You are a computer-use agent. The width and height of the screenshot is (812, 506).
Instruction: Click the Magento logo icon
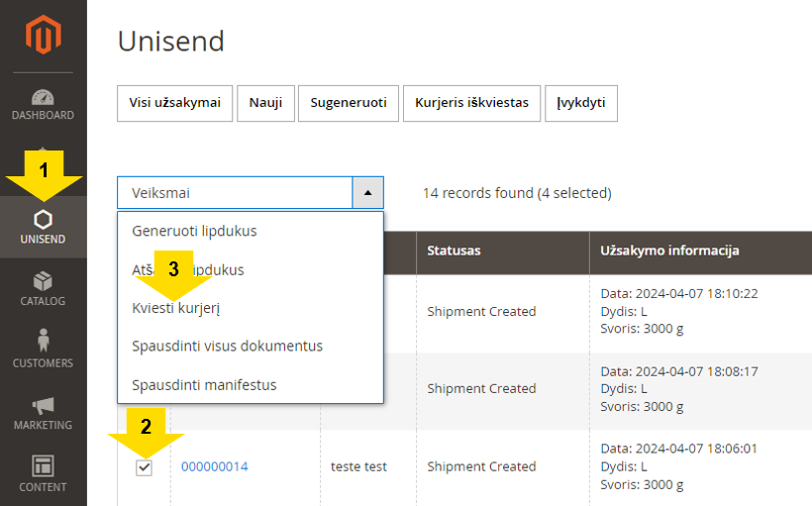point(44,35)
